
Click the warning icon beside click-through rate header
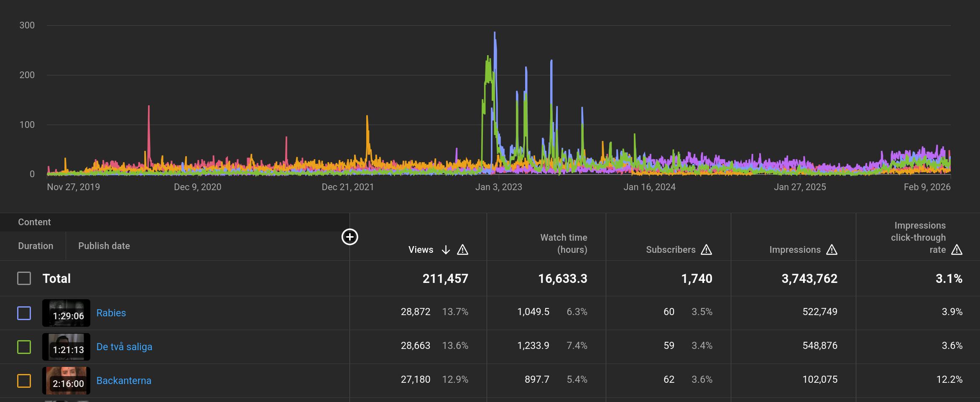click(957, 250)
